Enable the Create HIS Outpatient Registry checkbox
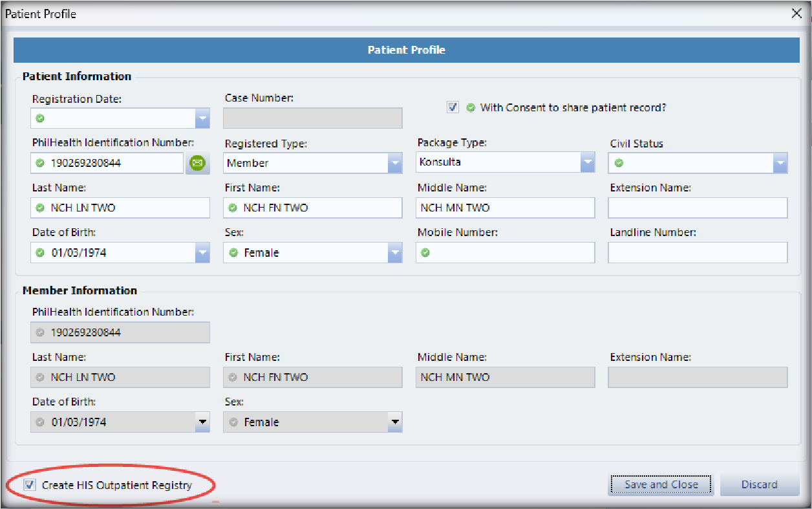The height and width of the screenshot is (509, 812). pos(30,485)
